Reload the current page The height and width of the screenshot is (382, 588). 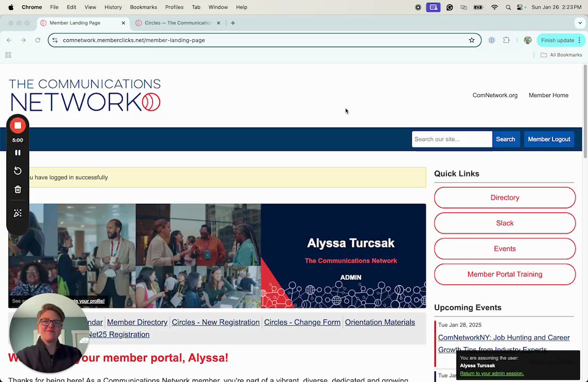click(x=38, y=40)
